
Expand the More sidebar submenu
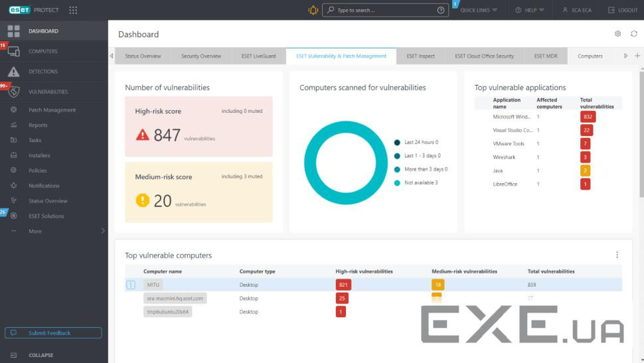(103, 231)
